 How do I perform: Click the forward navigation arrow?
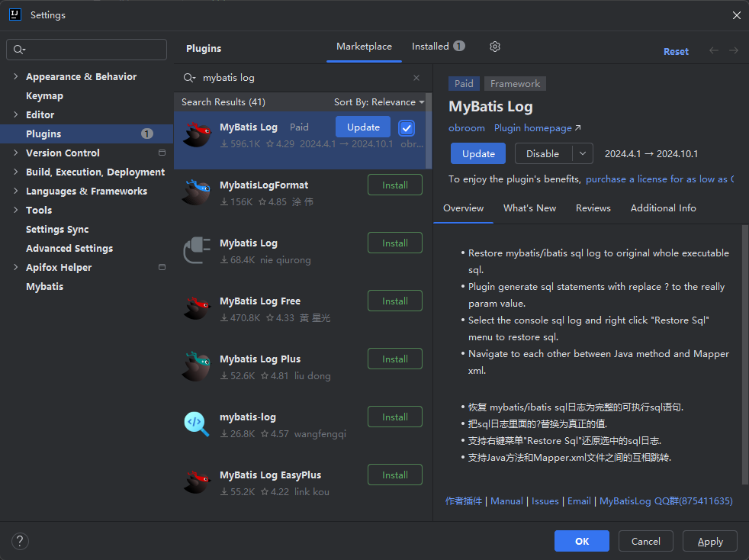734,50
